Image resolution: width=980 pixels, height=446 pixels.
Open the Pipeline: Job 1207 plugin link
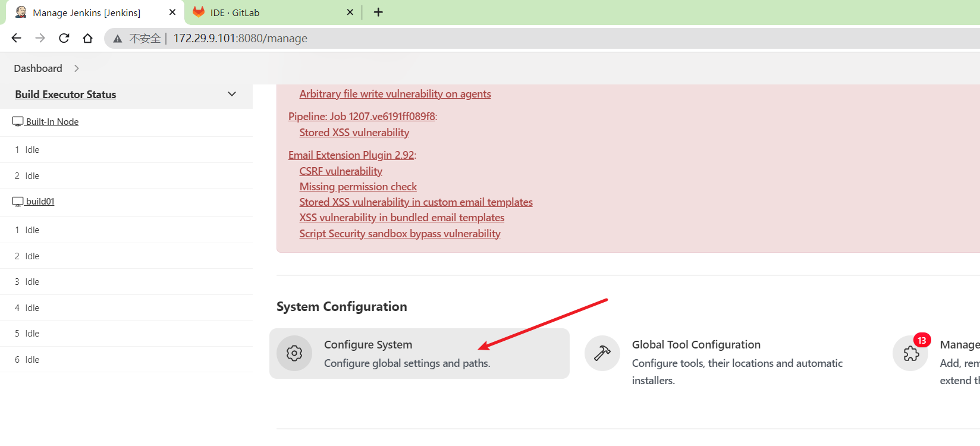362,117
